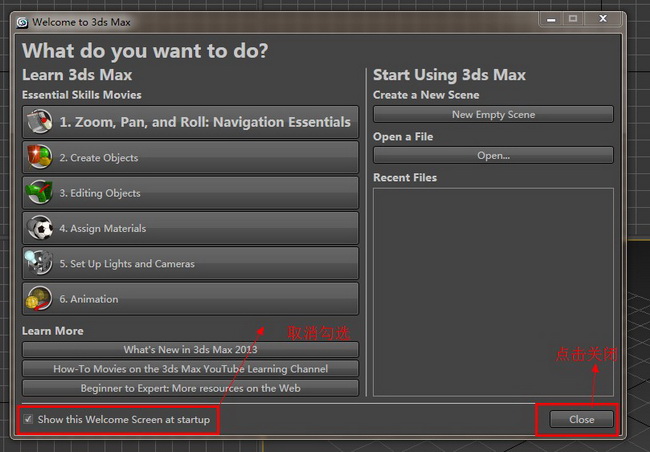Open the Zoom, Pan, and Roll movie

coord(190,122)
